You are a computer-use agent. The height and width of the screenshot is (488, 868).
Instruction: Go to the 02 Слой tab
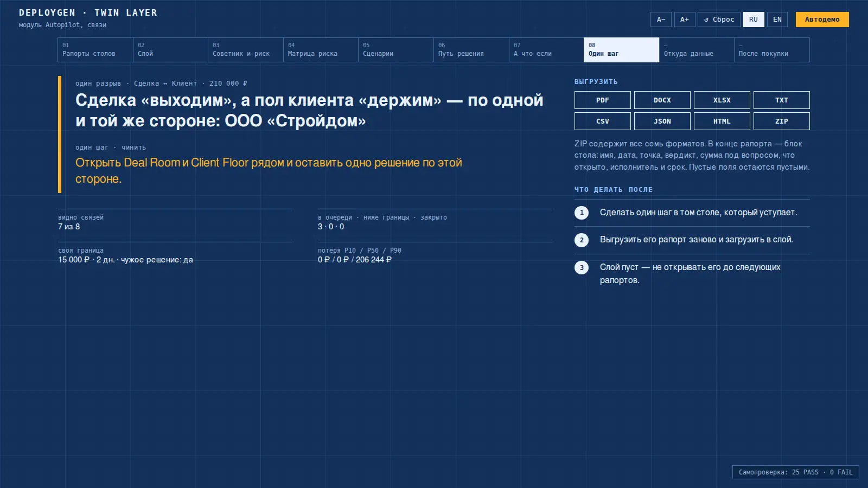point(170,50)
